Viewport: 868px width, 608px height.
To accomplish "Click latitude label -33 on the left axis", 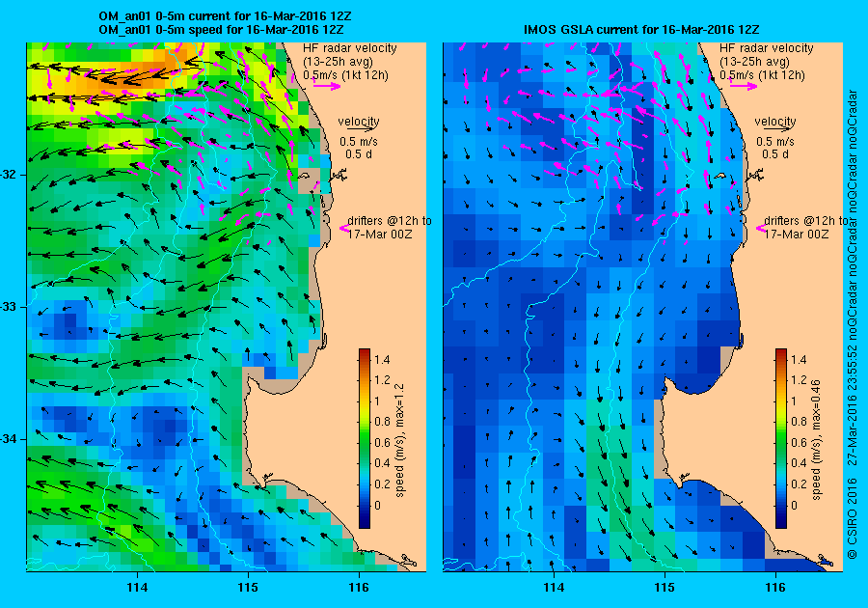I will click(10, 307).
